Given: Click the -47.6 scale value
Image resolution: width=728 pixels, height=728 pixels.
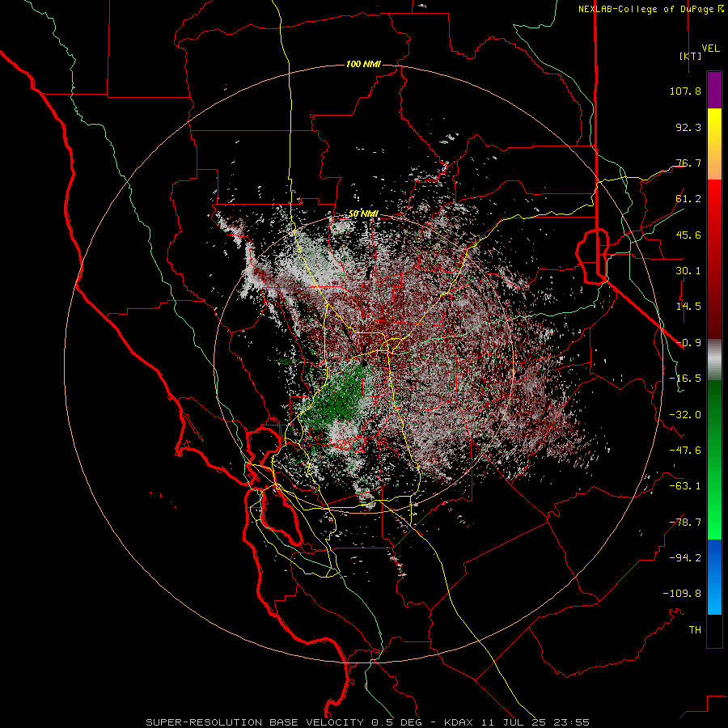Looking at the screenshot, I should coord(685,451).
